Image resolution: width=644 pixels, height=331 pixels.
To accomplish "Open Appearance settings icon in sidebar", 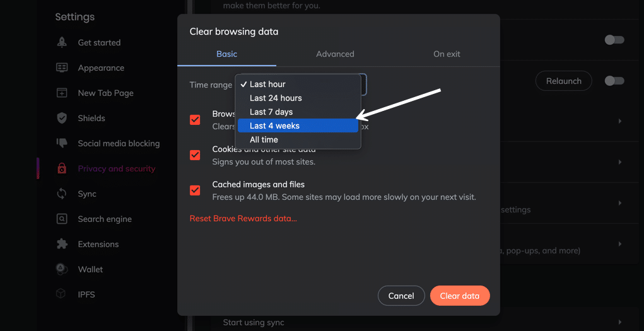I will pyautogui.click(x=62, y=68).
